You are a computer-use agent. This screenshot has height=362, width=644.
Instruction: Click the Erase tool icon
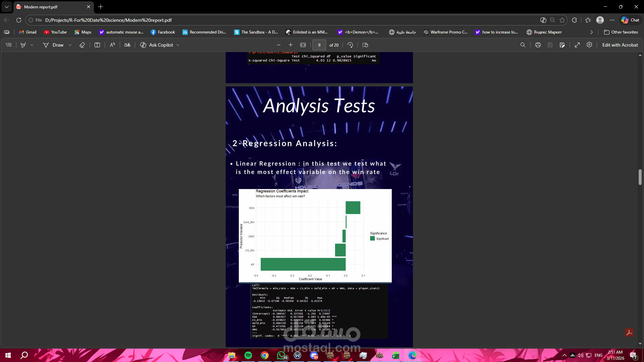point(82,45)
